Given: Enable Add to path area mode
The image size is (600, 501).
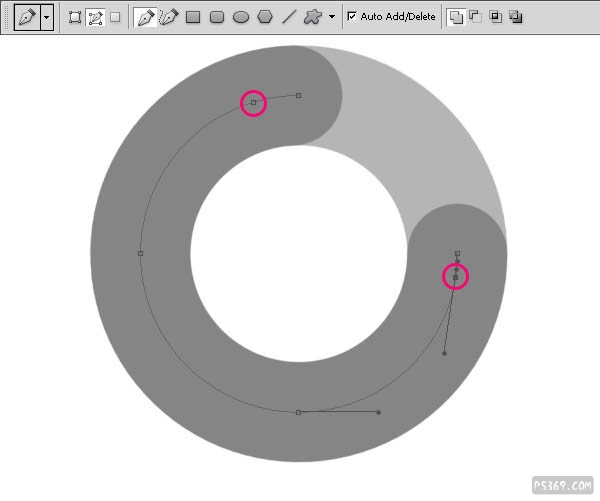Looking at the screenshot, I should pos(456,17).
